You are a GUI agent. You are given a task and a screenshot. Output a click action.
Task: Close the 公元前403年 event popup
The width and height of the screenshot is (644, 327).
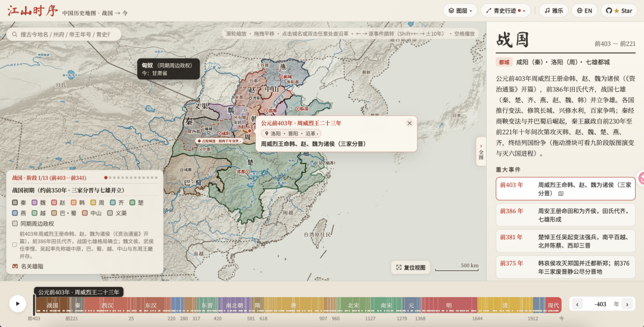click(x=409, y=124)
